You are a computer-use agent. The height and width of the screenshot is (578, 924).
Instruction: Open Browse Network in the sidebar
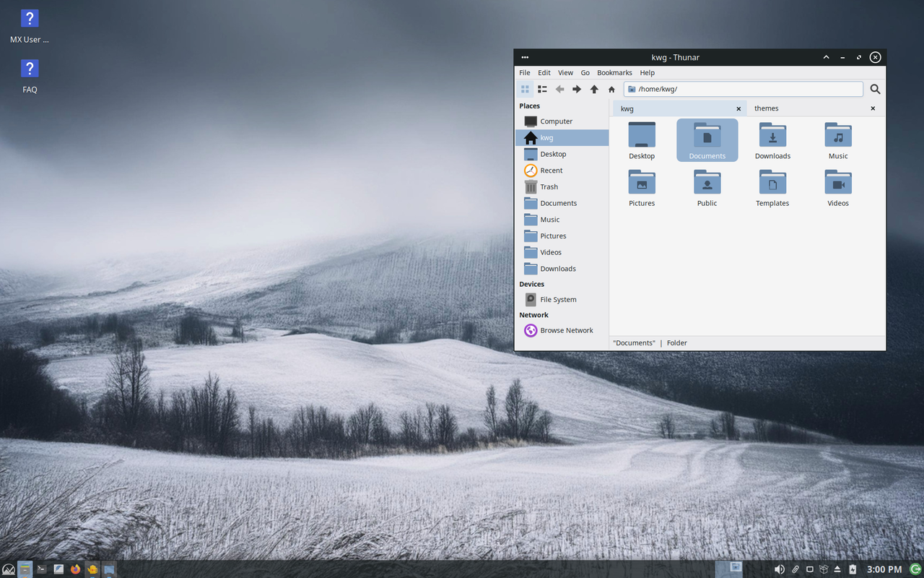pos(566,330)
